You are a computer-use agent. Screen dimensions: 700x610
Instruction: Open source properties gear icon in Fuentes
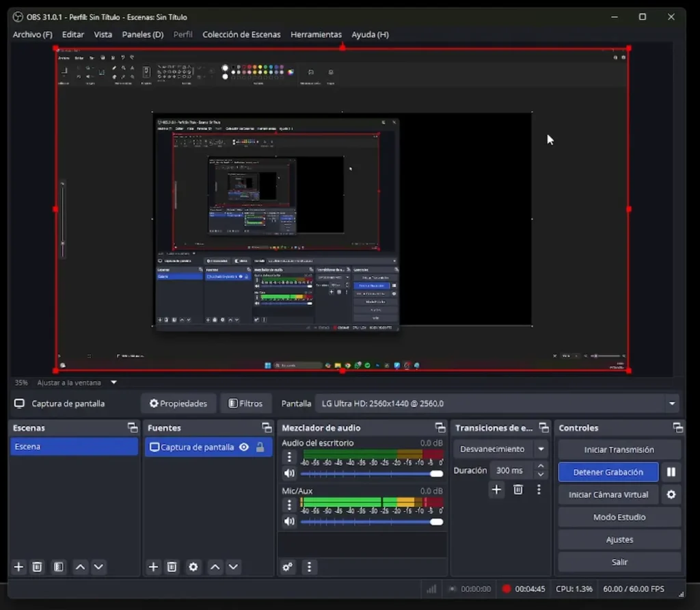[x=193, y=567]
